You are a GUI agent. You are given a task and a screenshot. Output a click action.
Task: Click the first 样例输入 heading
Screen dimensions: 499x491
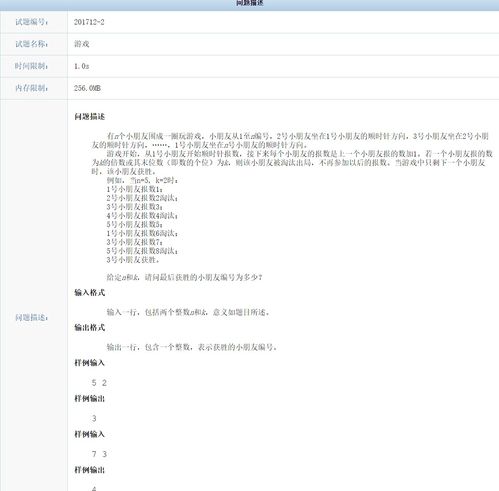pyautogui.click(x=89, y=363)
